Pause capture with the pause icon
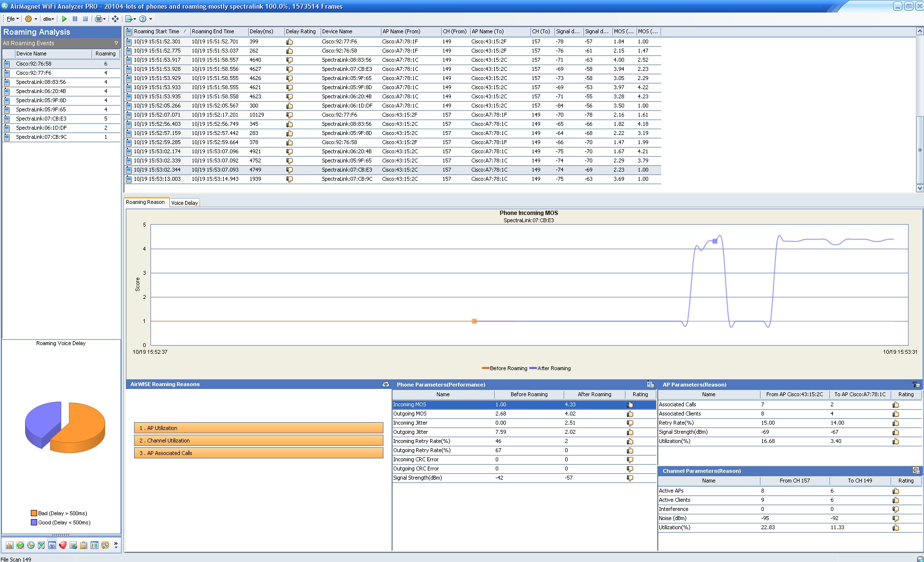 [x=75, y=19]
